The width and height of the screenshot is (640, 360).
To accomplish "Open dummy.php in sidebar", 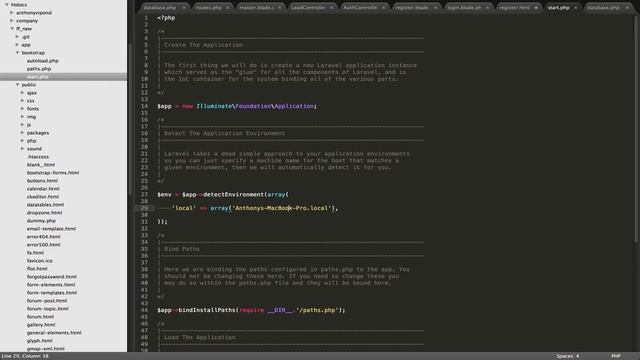I will [41, 220].
